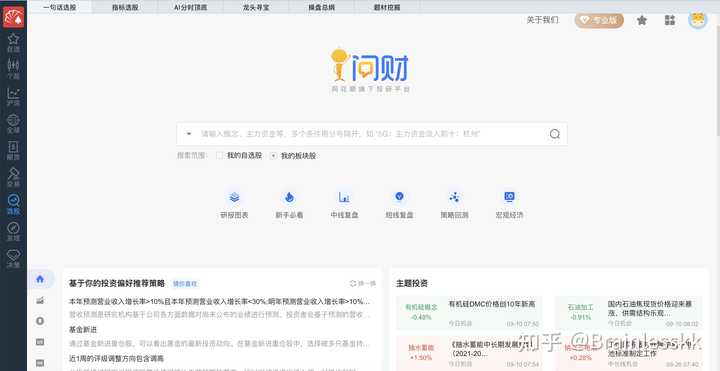
Task: Switch to the 指标选股 tab
Action: [125, 7]
